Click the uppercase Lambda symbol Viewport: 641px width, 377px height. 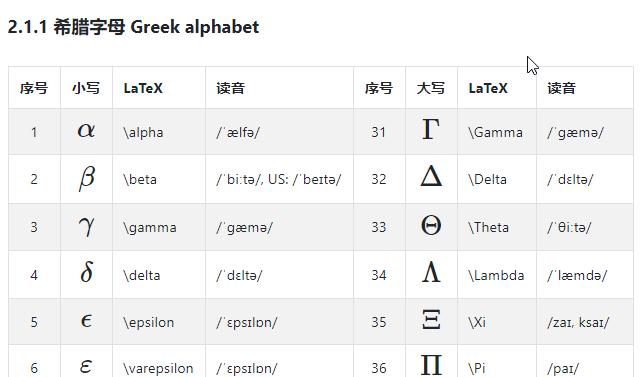pyautogui.click(x=431, y=272)
